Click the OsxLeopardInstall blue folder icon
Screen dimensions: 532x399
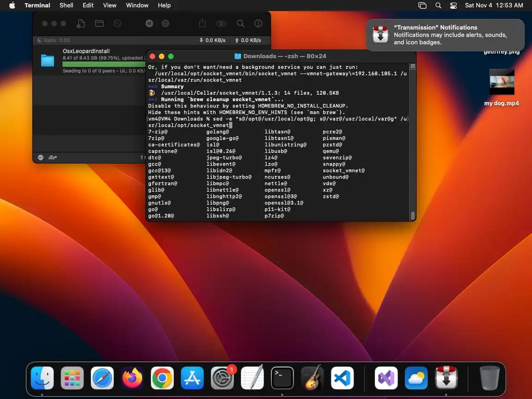48,61
